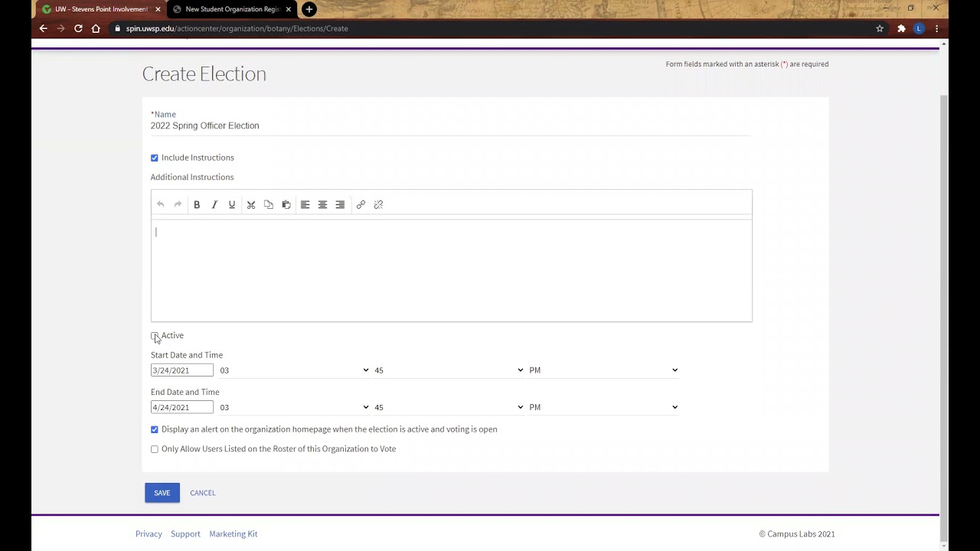Screen dimensions: 980x551
Task: Remove link with unlink icon
Action: tap(378, 204)
